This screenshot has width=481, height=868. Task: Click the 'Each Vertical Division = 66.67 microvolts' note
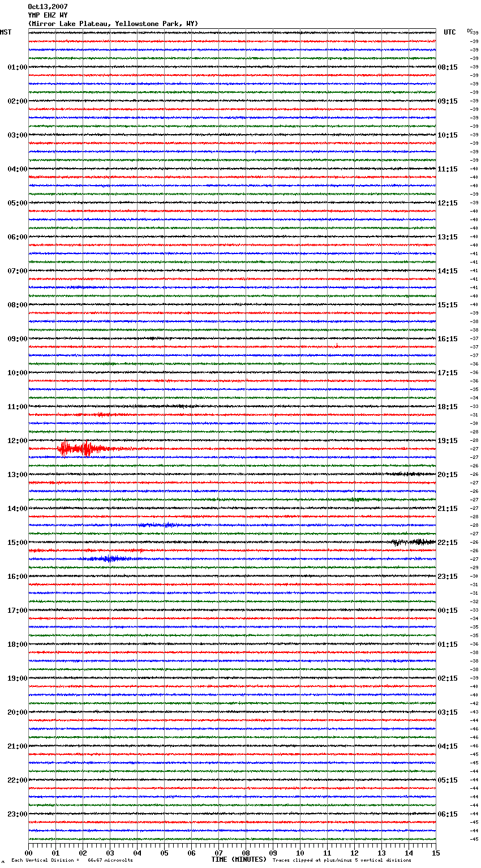[72, 861]
